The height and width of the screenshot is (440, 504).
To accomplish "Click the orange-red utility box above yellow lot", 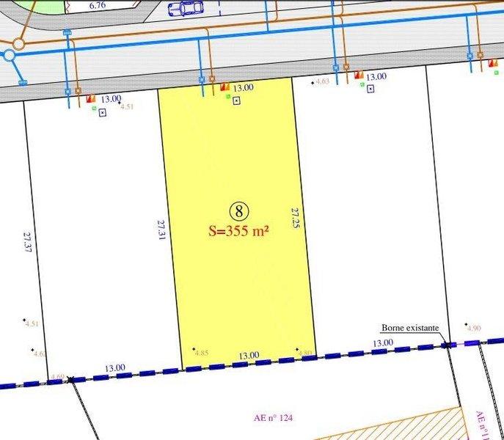I will 224,87.
